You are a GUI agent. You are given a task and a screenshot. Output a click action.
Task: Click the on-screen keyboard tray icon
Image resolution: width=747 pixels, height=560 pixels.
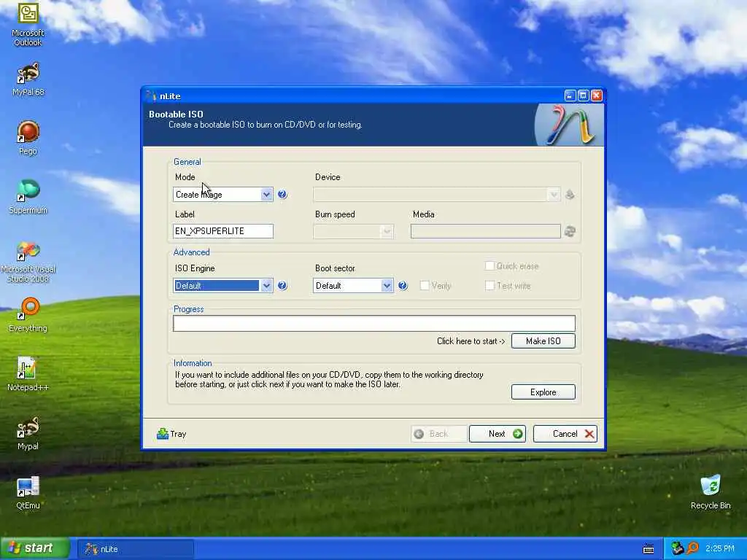tap(649, 549)
